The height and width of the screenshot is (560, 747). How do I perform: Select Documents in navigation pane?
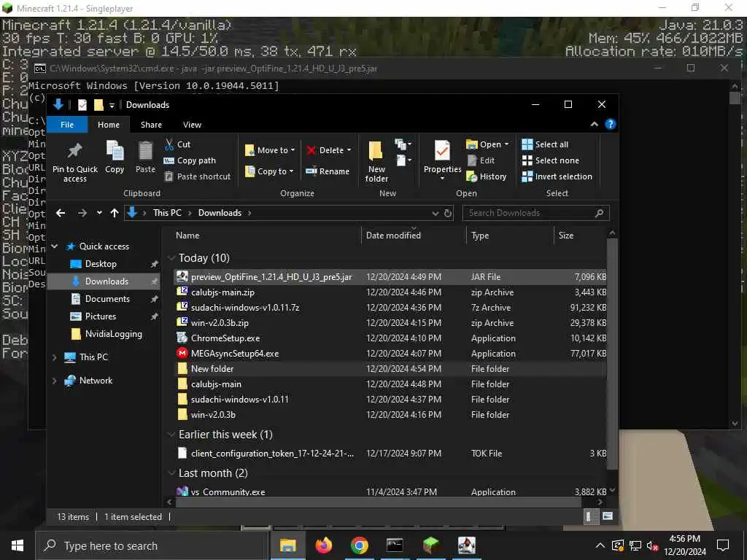(107, 298)
